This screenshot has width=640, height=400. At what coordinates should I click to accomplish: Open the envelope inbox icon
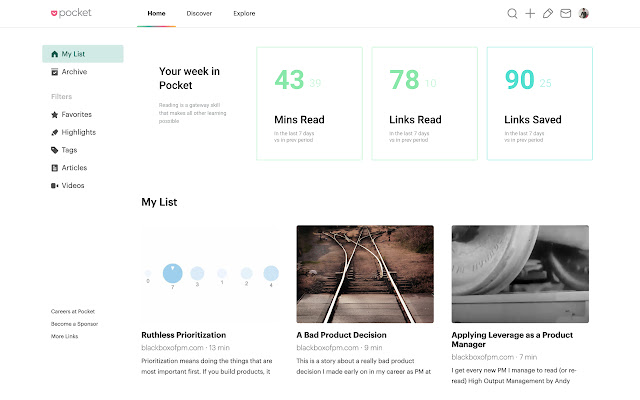tap(565, 13)
